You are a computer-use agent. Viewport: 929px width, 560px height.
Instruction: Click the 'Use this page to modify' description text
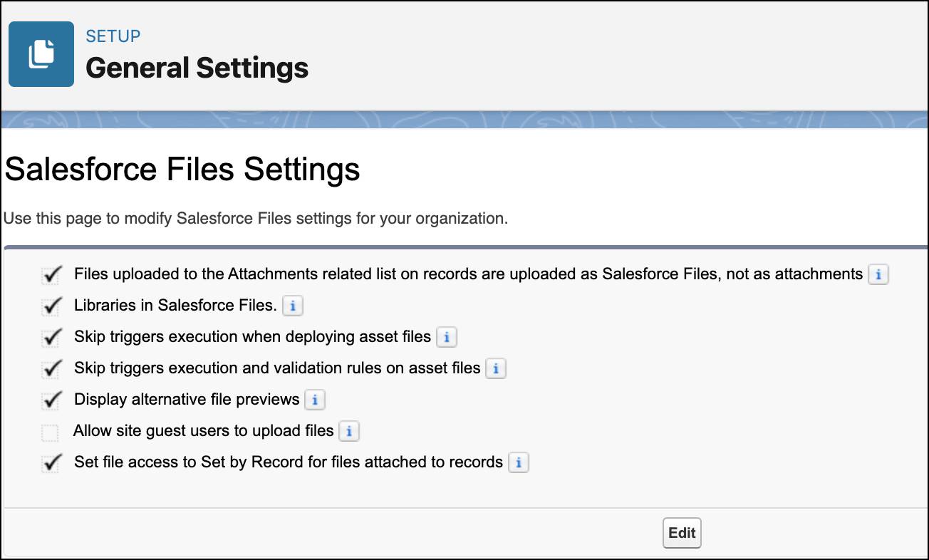[256, 218]
